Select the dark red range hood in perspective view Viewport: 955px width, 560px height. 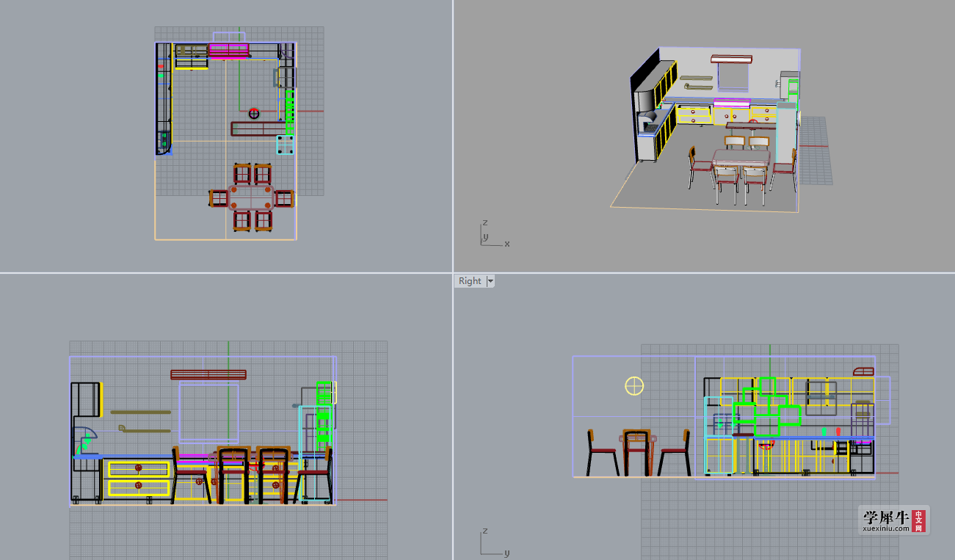click(x=731, y=58)
